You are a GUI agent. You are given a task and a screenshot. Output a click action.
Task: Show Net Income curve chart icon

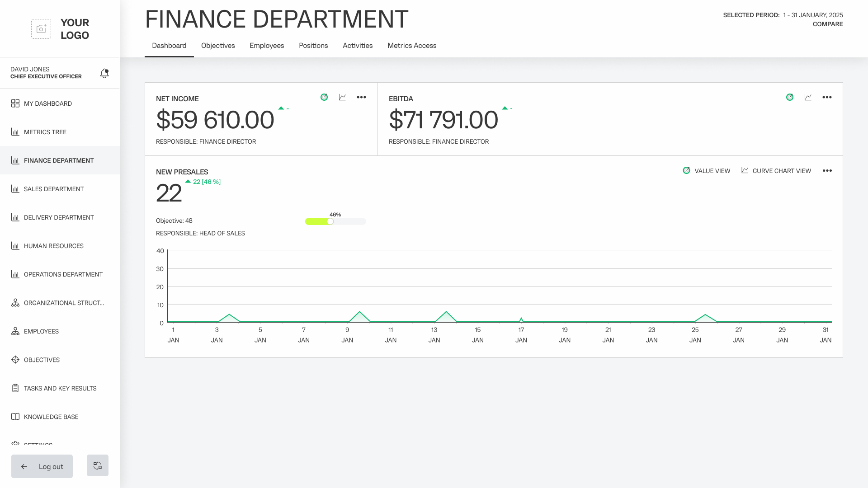click(x=343, y=97)
